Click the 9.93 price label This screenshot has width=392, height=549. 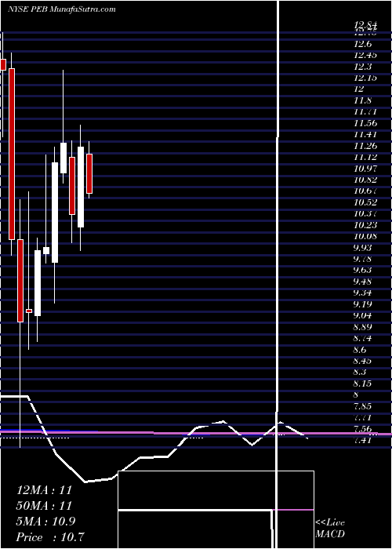click(x=362, y=248)
